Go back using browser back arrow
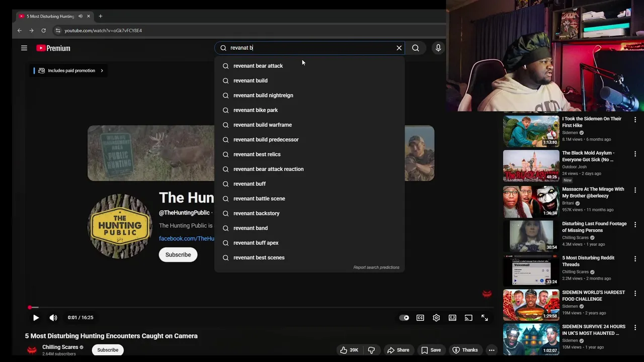The width and height of the screenshot is (644, 362). tap(19, 31)
